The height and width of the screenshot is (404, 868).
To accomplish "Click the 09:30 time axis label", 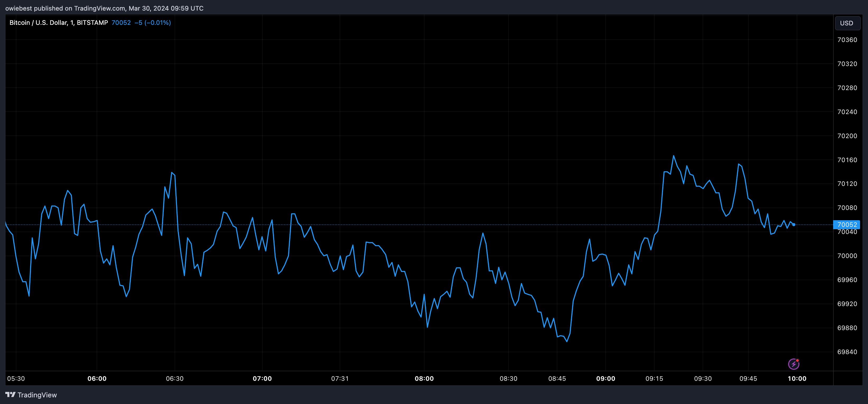I will click(x=703, y=378).
